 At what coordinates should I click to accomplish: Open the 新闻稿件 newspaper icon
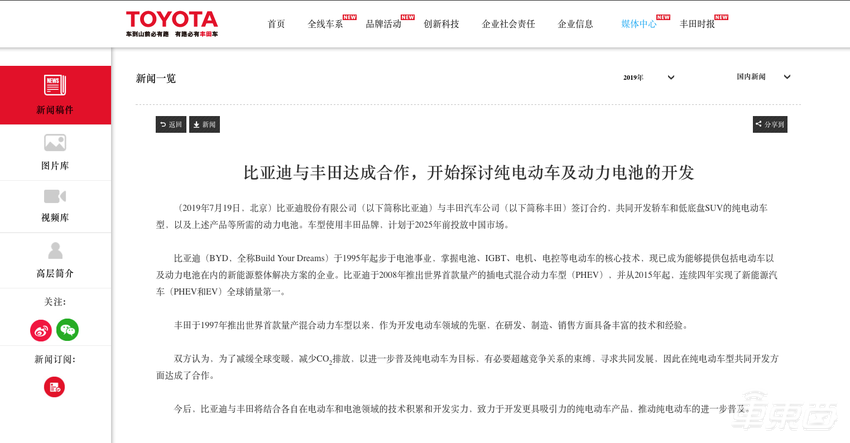point(55,85)
